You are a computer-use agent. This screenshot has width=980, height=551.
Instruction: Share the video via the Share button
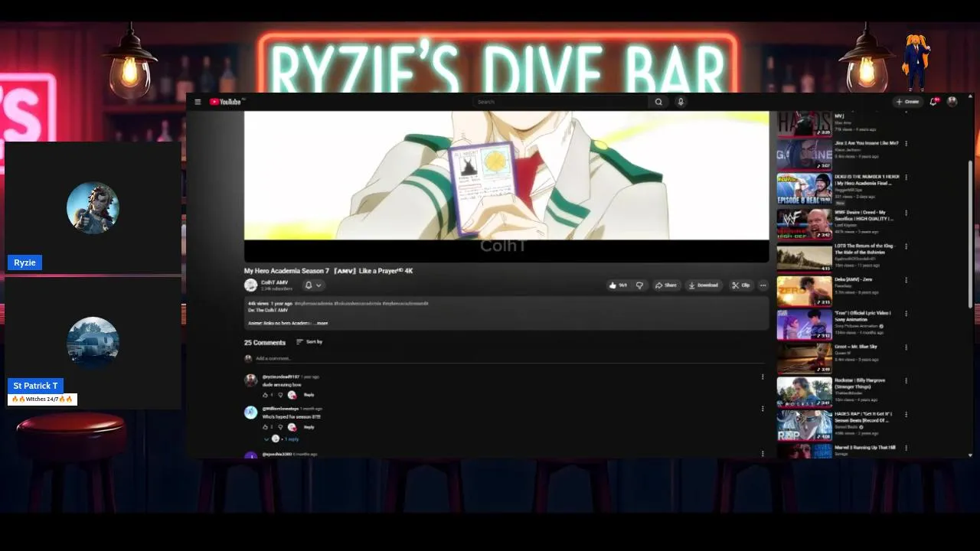pos(665,285)
